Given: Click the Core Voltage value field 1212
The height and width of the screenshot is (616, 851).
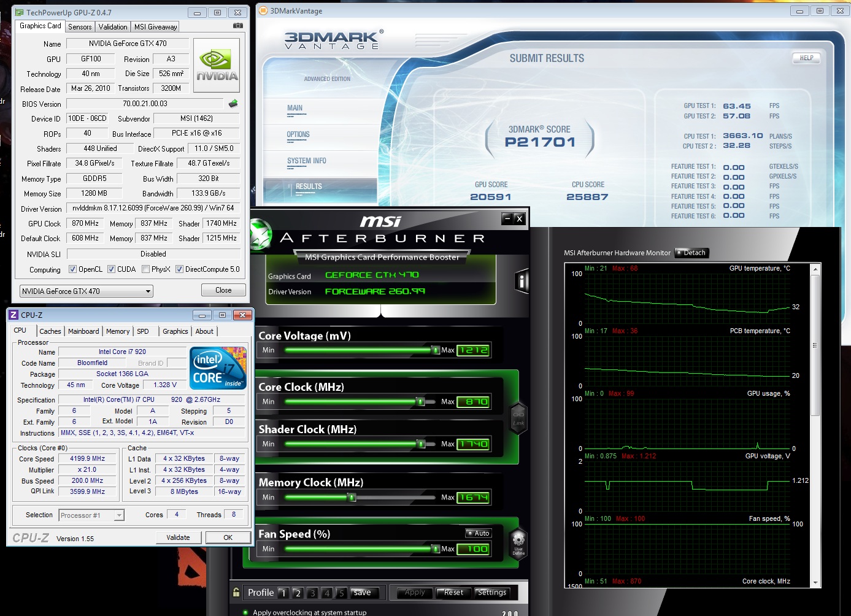Looking at the screenshot, I should point(474,350).
